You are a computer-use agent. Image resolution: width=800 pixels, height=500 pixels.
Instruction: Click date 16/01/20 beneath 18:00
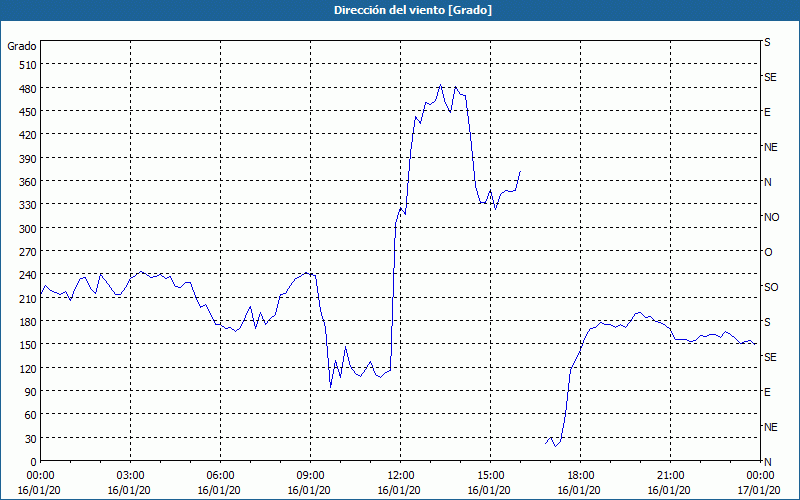579,490
